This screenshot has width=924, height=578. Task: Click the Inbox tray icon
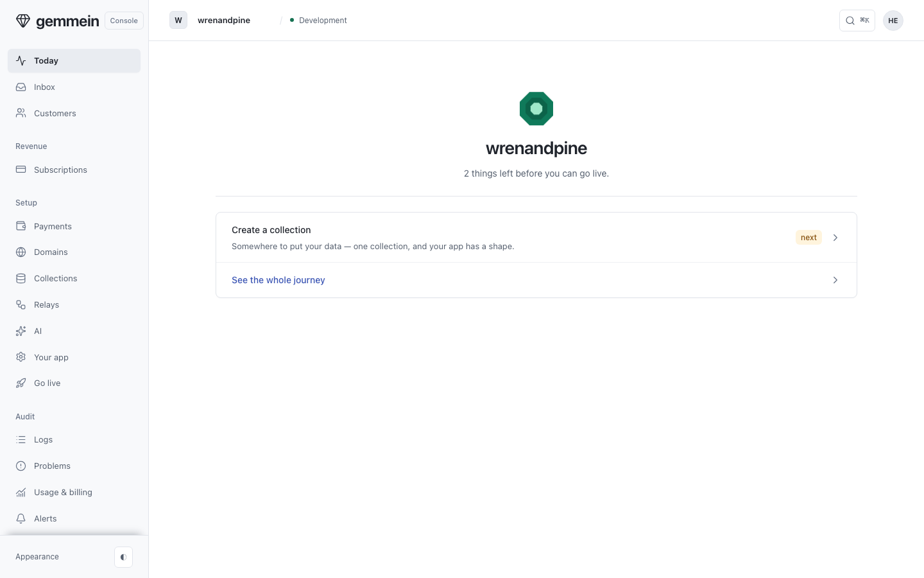pyautogui.click(x=21, y=87)
